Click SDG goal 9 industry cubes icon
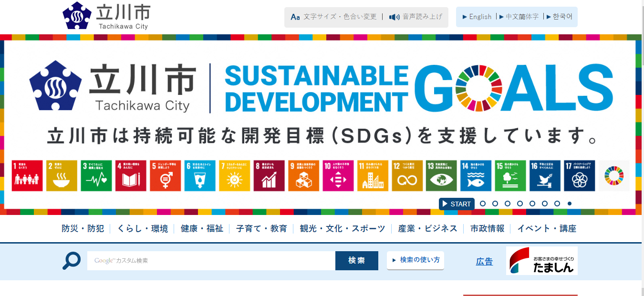This screenshot has width=644, height=296. pyautogui.click(x=304, y=176)
